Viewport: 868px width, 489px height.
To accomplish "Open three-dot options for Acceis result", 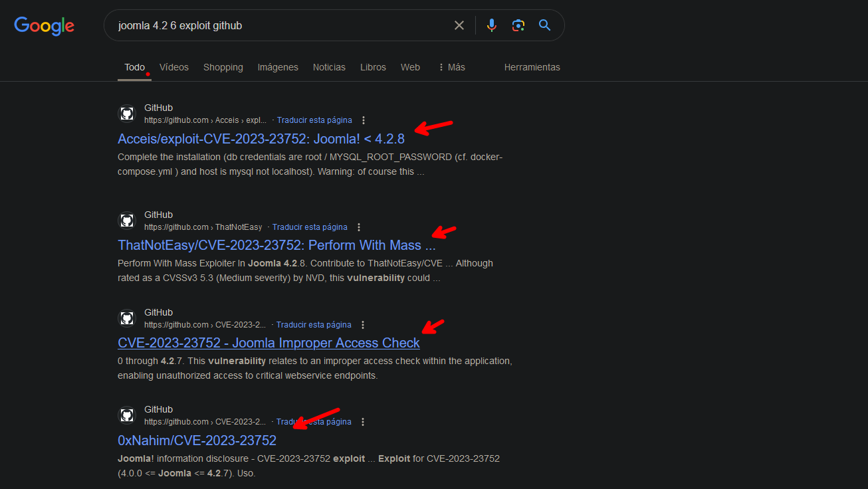I will (364, 120).
